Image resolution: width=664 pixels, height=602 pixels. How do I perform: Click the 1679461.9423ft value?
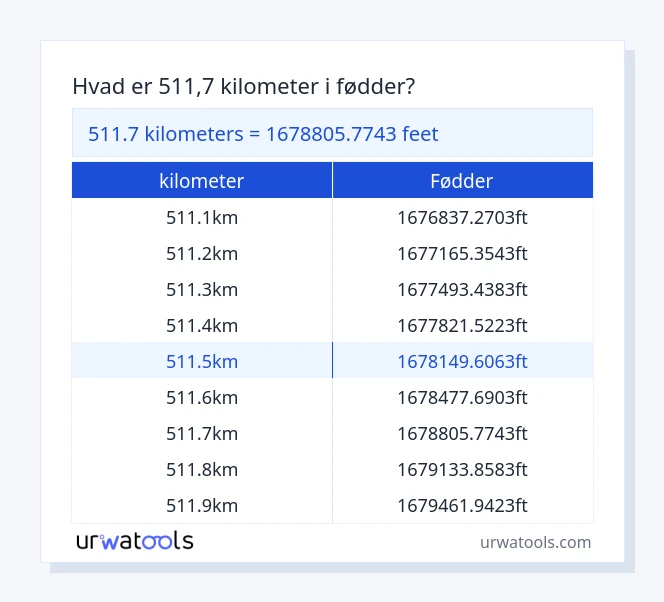point(462,505)
